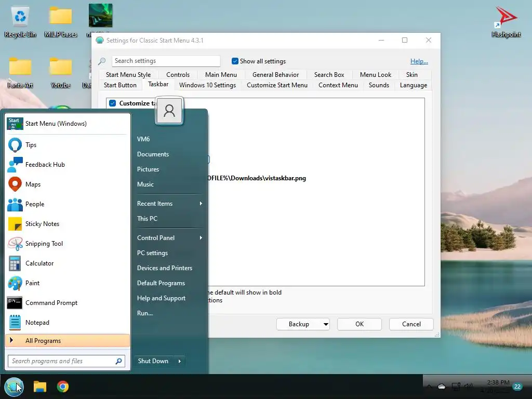Screen dimensions: 532x399
Task: Open the Customize Start Menu tab
Action: (277, 85)
